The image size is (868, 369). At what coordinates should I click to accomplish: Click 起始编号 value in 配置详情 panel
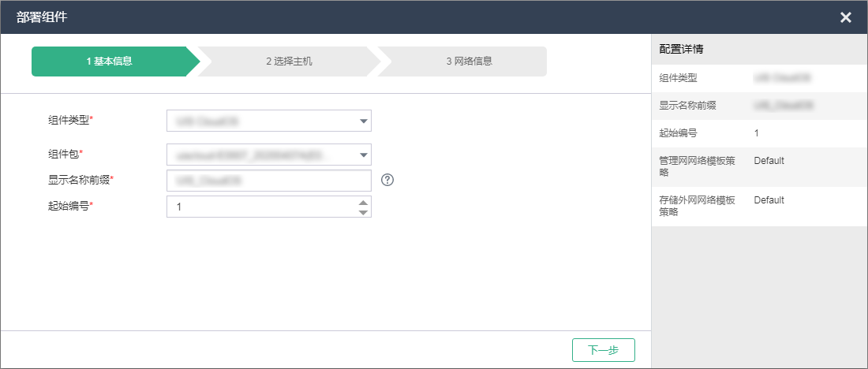point(756,133)
